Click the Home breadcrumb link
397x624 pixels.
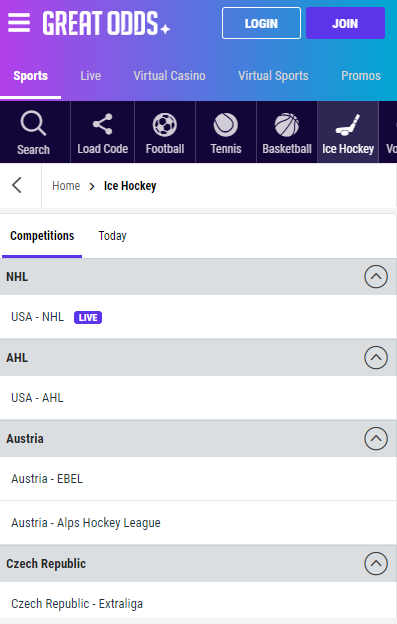point(66,186)
